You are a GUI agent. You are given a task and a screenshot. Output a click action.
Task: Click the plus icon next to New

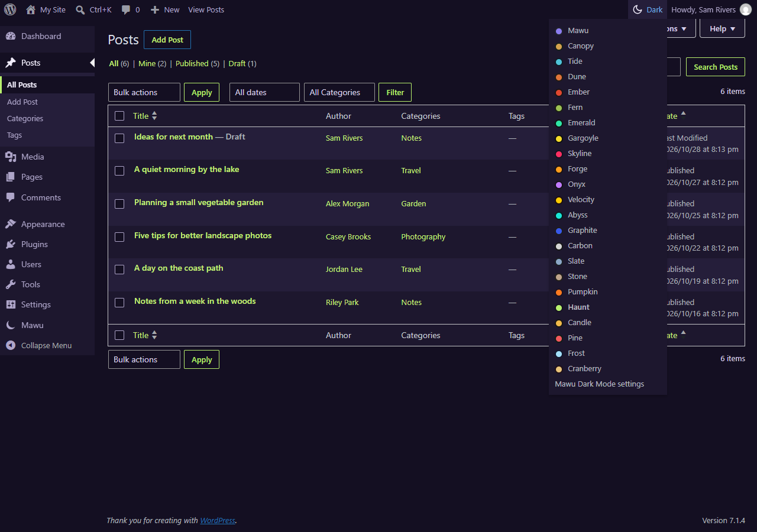tap(155, 10)
